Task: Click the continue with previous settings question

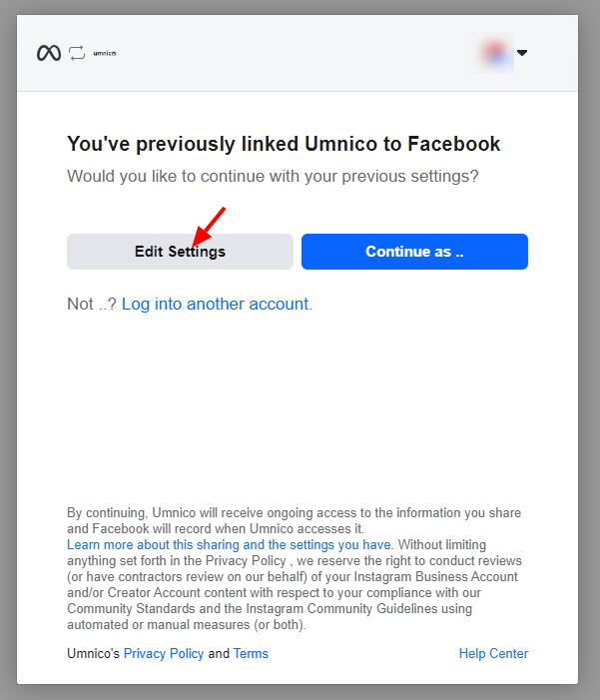Action: click(273, 176)
